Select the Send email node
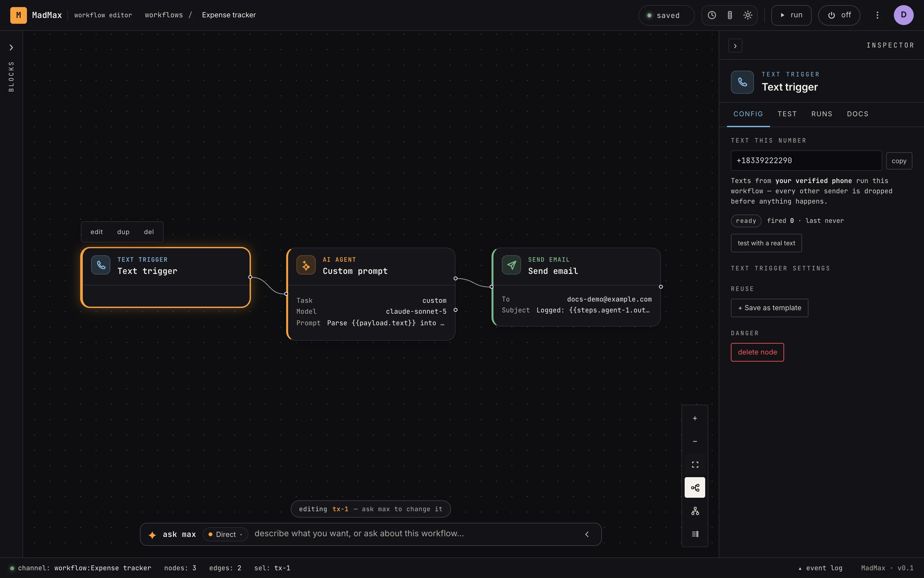Viewport: 924px width, 578px height. (x=576, y=287)
